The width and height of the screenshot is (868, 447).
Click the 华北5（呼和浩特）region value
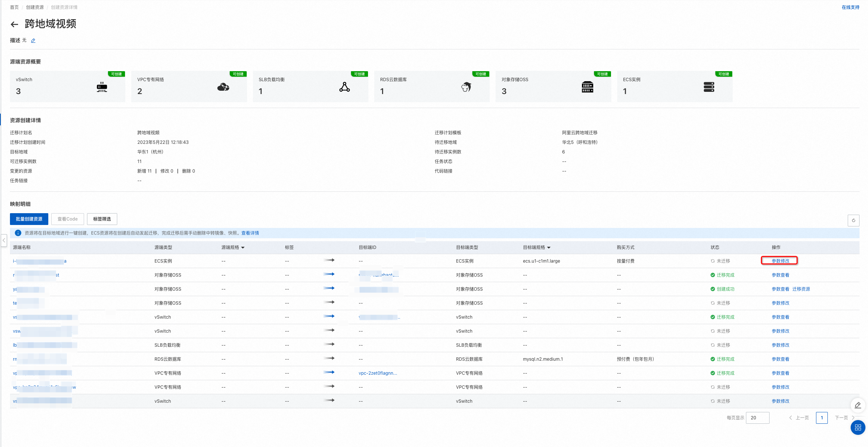click(580, 142)
